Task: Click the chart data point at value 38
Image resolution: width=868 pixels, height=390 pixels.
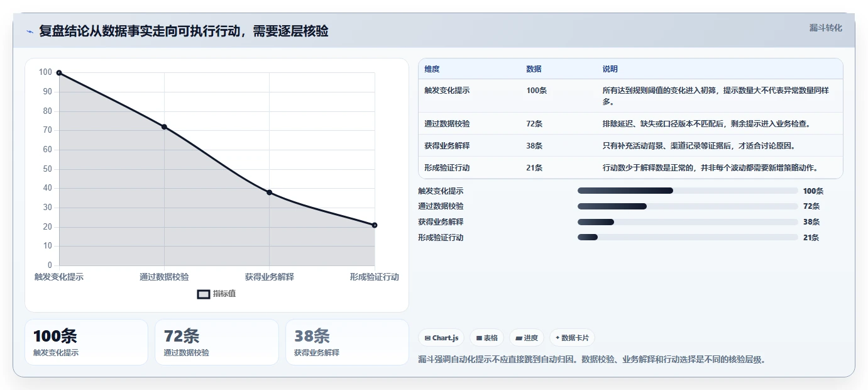Action: click(x=269, y=192)
